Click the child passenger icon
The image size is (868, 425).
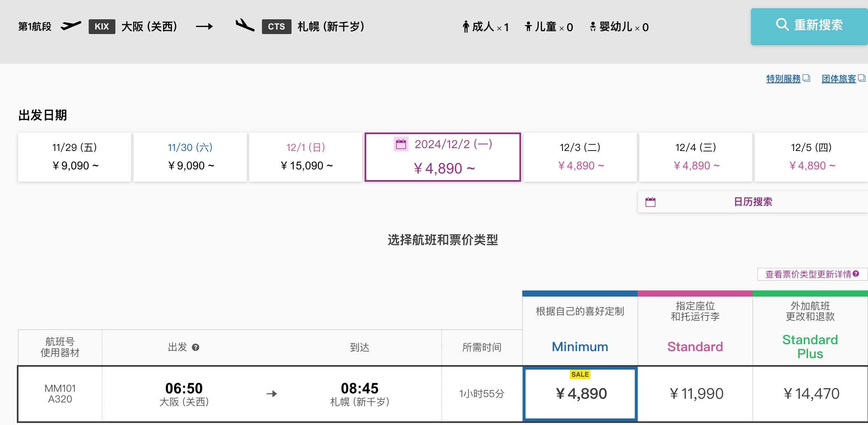click(528, 27)
